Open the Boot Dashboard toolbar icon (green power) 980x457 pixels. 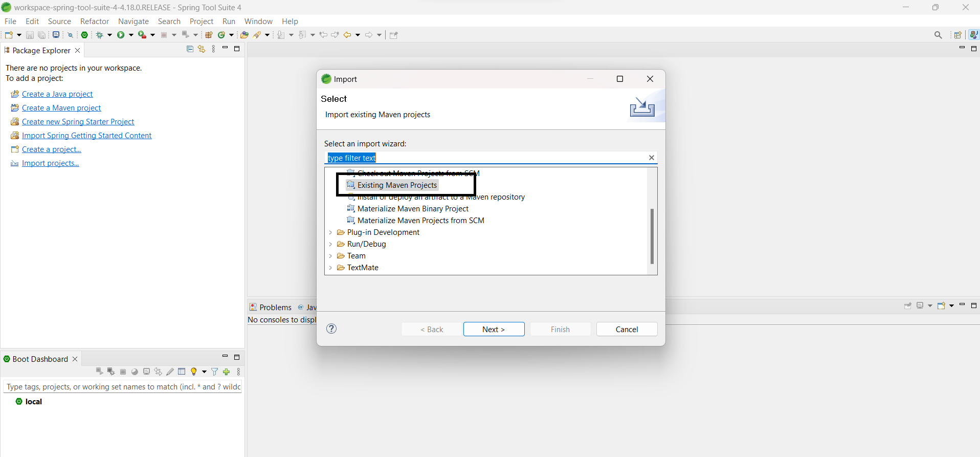click(x=84, y=35)
